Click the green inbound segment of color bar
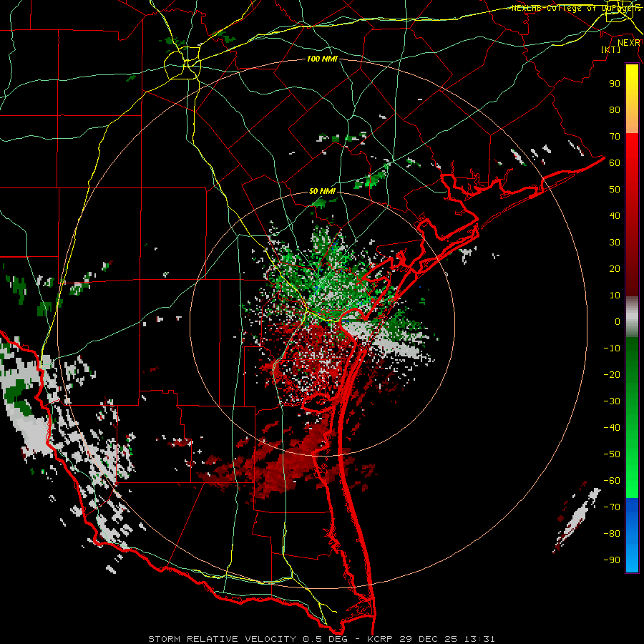The height and width of the screenshot is (644, 644). pyautogui.click(x=632, y=418)
